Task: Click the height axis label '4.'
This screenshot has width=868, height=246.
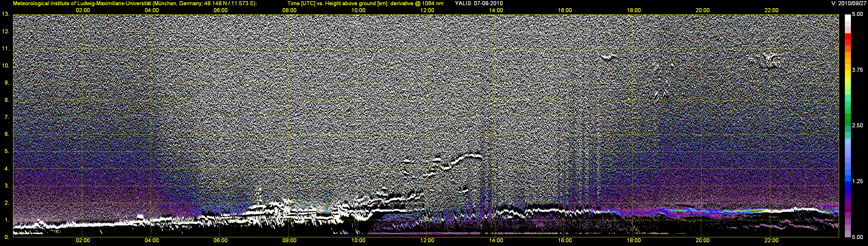Action: (x=7, y=168)
